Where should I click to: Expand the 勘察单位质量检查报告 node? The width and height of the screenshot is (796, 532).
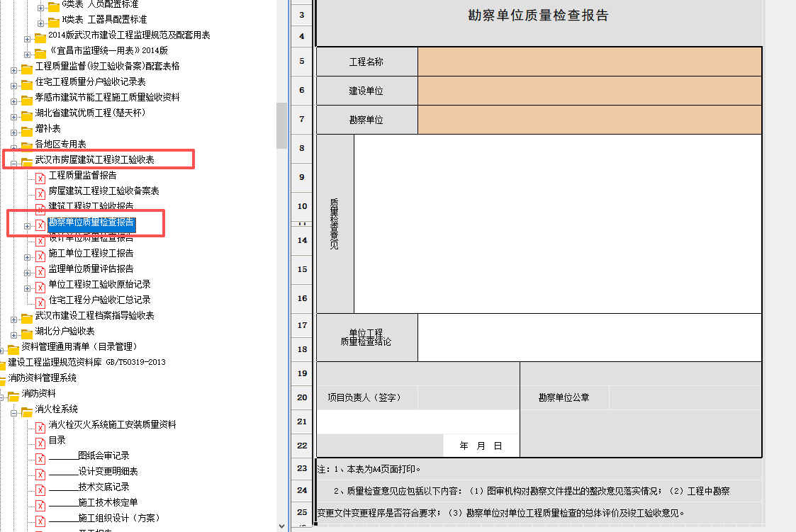point(28,226)
